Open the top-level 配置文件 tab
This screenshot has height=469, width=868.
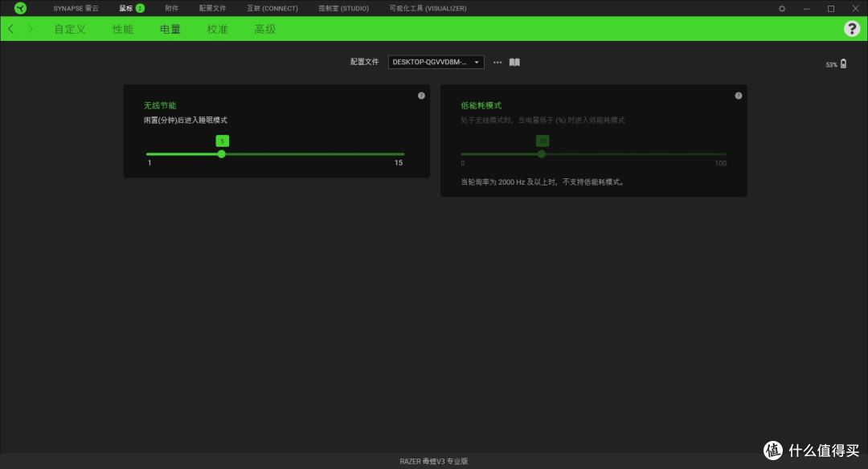tap(212, 8)
